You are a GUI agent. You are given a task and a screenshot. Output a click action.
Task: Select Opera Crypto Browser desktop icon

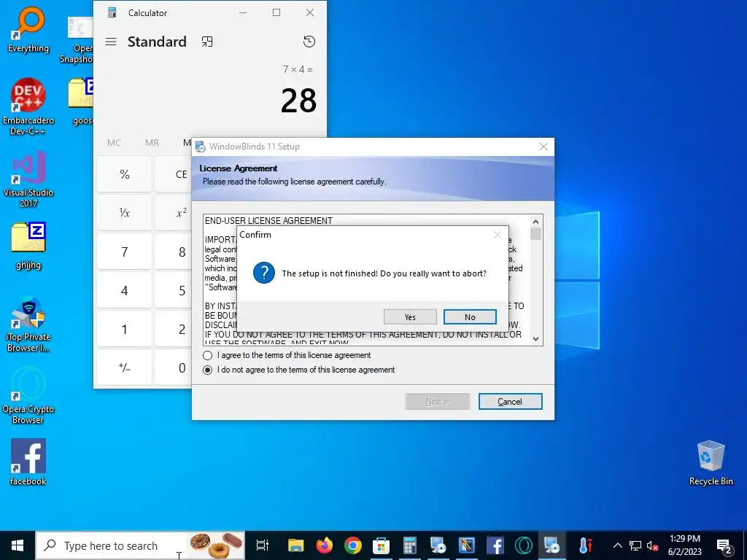click(x=28, y=394)
